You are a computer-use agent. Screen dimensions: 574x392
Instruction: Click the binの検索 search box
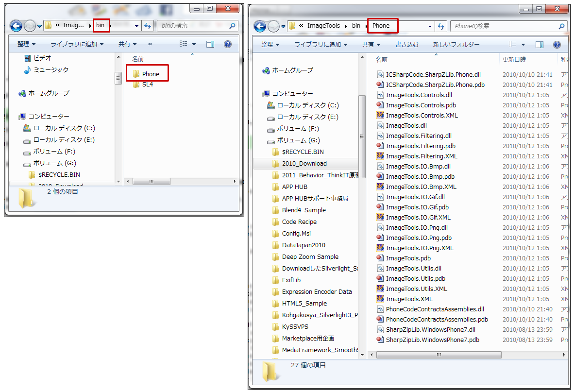coord(198,26)
